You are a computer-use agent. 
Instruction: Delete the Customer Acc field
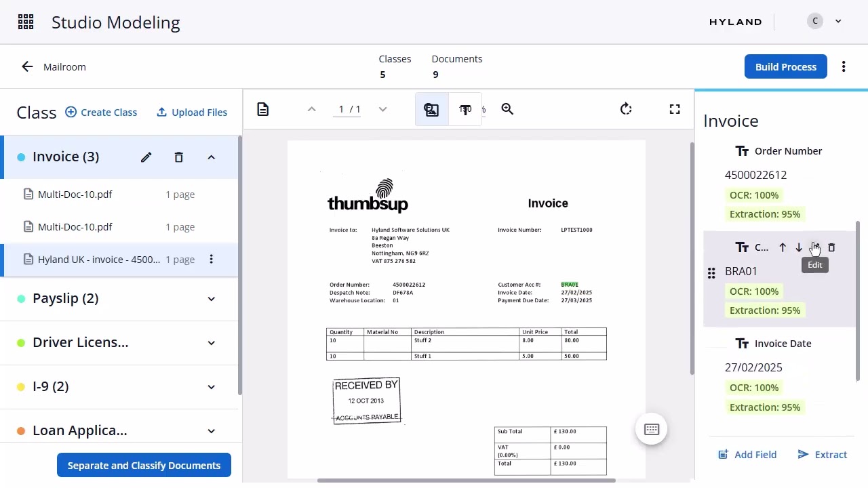(831, 247)
